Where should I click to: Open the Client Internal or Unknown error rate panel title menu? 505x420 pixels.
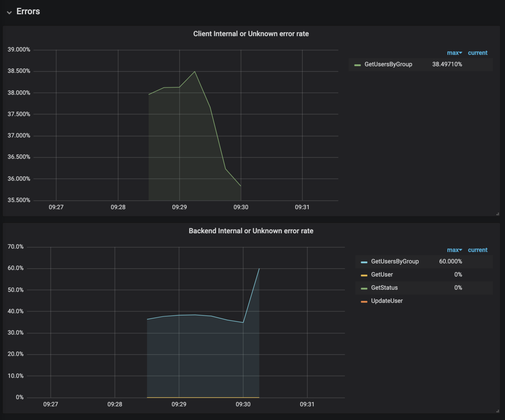coord(251,34)
